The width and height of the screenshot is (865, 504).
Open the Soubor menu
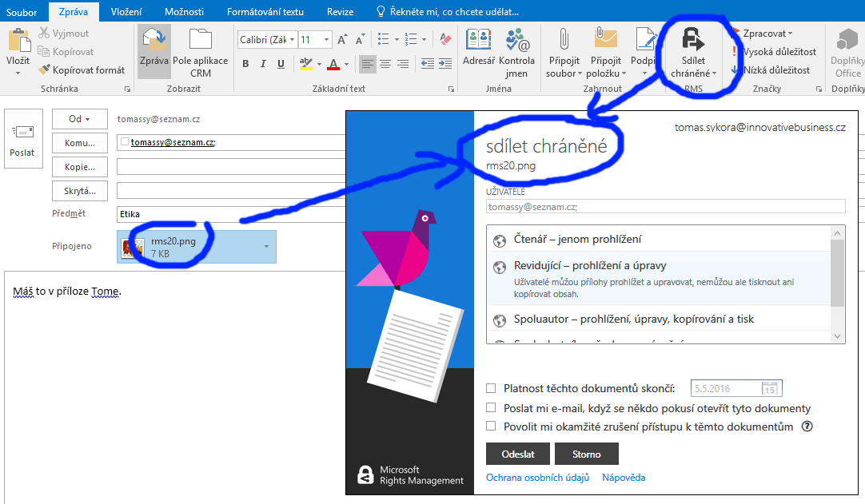tap(22, 11)
